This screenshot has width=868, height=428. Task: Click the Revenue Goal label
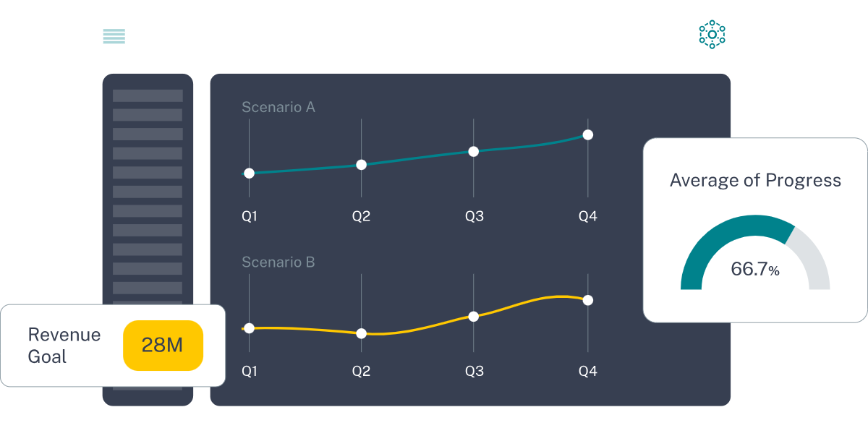[x=64, y=346]
